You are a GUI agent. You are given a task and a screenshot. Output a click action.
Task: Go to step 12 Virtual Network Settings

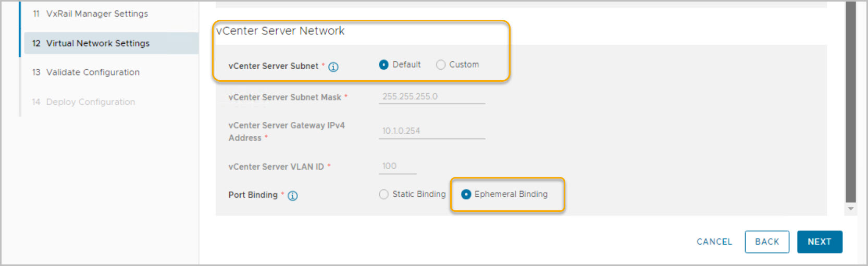tap(98, 43)
